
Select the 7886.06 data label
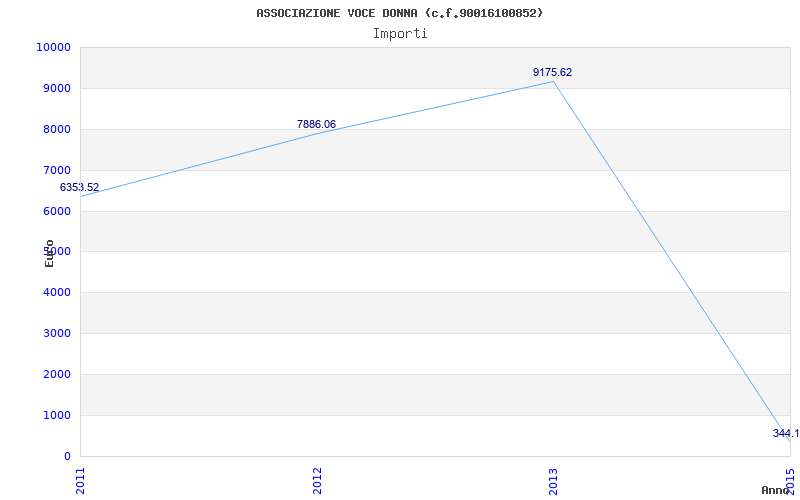pos(316,124)
